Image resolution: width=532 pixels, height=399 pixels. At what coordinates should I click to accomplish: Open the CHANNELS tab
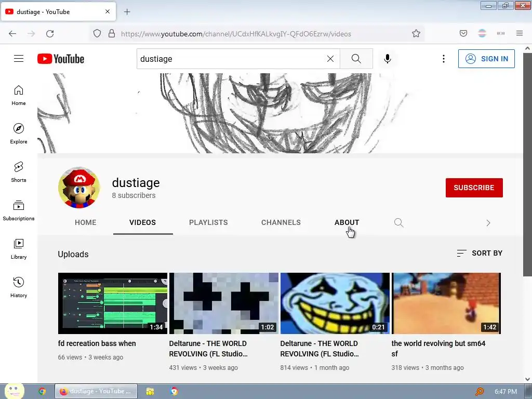[x=281, y=222]
